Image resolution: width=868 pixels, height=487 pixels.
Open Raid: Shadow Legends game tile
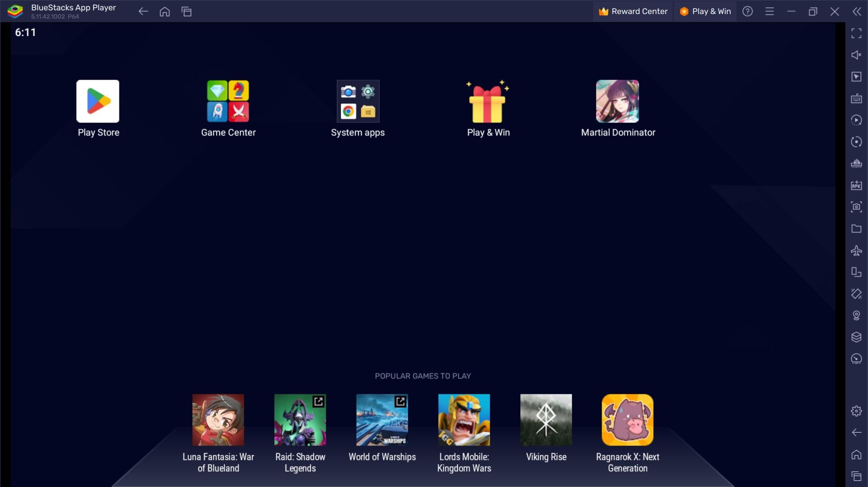(300, 420)
